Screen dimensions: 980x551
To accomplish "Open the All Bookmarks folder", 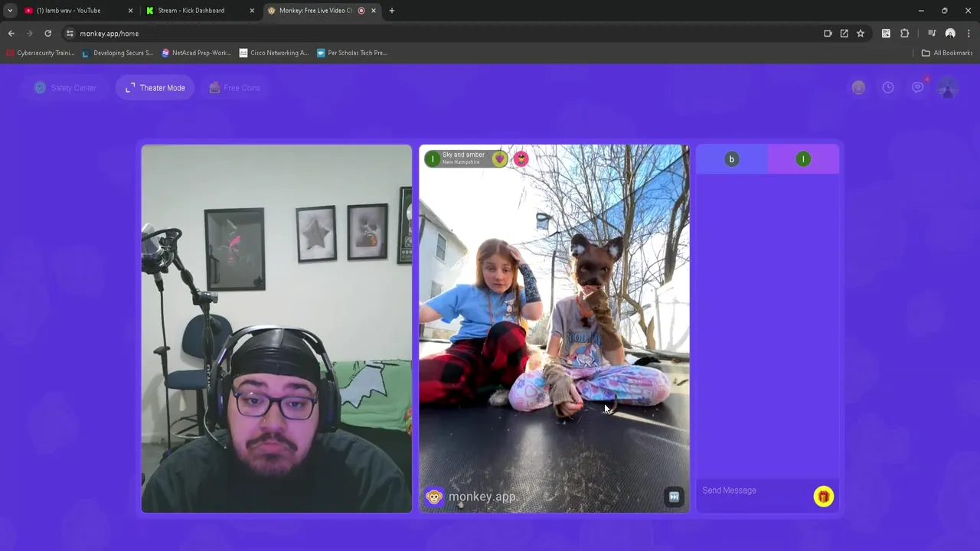I will (947, 53).
